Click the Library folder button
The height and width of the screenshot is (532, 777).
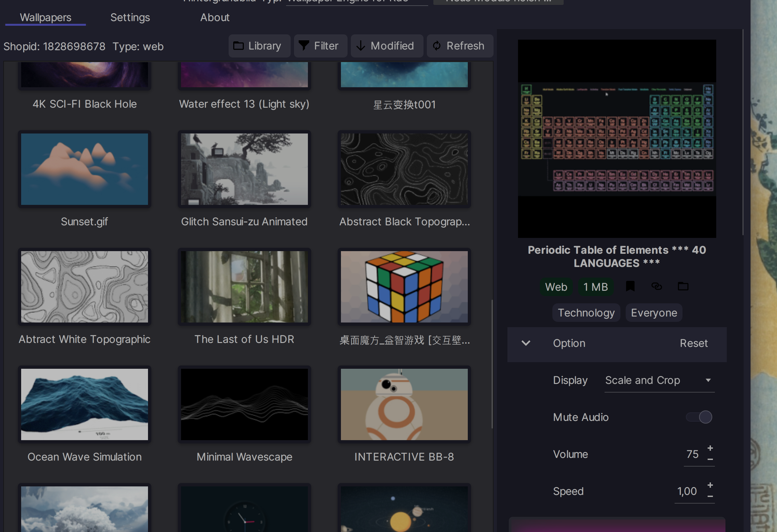point(259,46)
